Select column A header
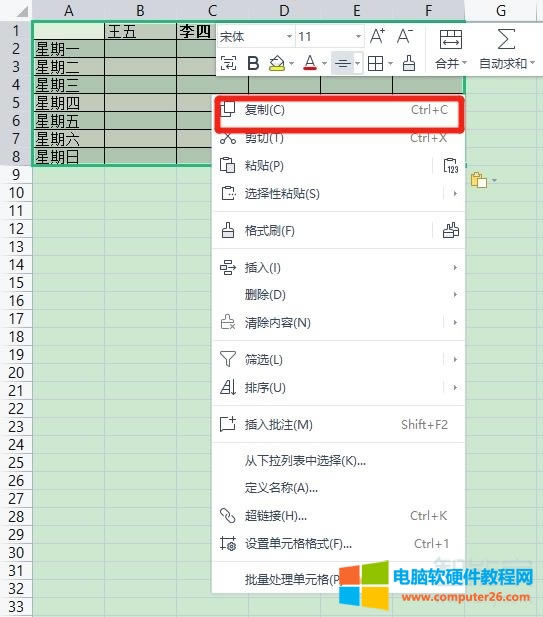The height and width of the screenshot is (617, 543). 68,10
